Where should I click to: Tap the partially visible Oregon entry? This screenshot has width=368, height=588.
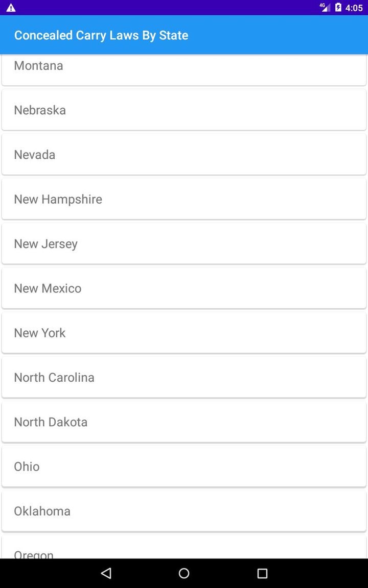(x=184, y=549)
